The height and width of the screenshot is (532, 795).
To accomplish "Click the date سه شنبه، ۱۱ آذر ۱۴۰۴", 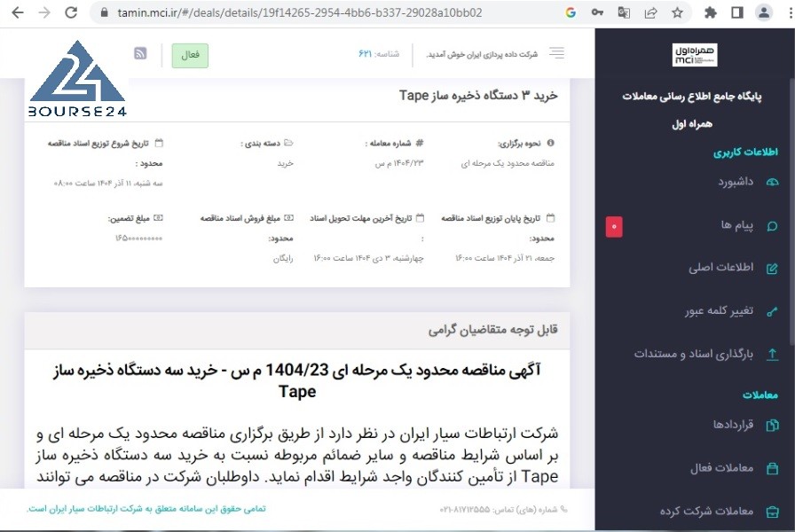I will [x=108, y=184].
